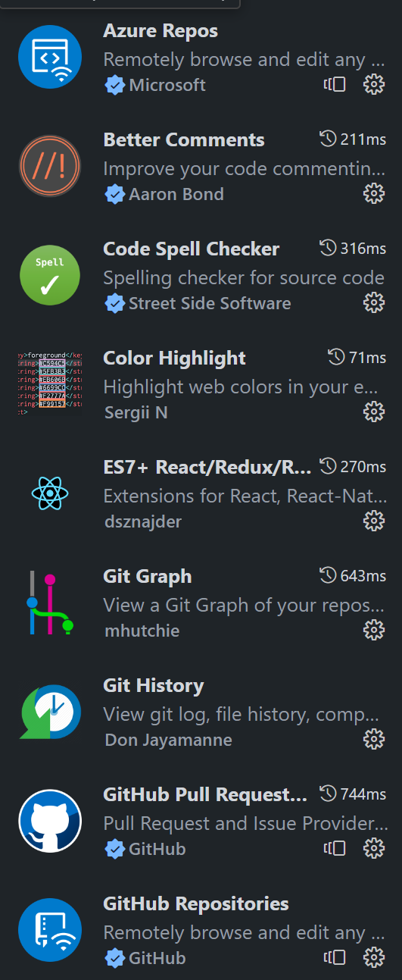Select the Better Comments extension title
402x980 pixels.
click(184, 140)
